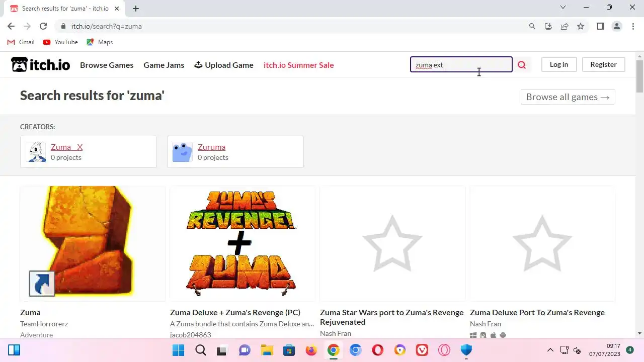This screenshot has width=644, height=362.
Task: Open the notification count badge
Action: point(630,349)
